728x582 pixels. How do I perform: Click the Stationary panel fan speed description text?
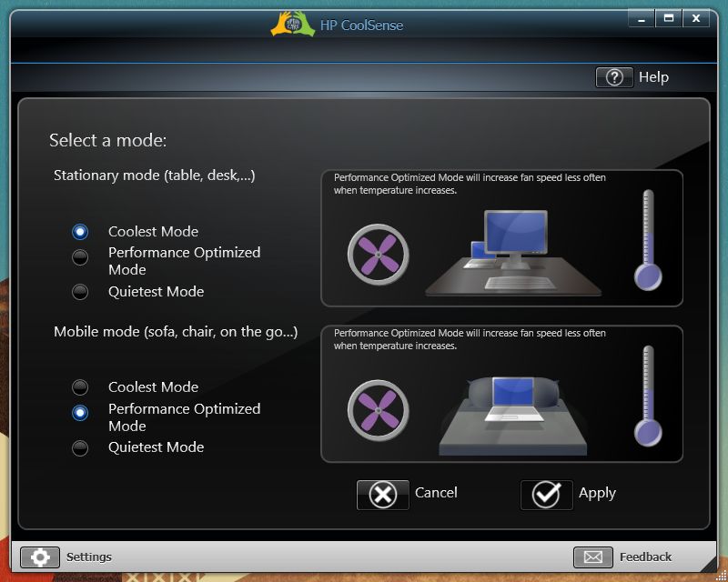(470, 184)
